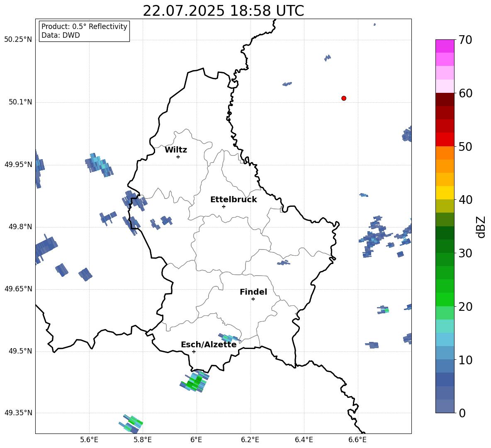
Task: Click the 6°E longitude label
Action: click(196, 440)
